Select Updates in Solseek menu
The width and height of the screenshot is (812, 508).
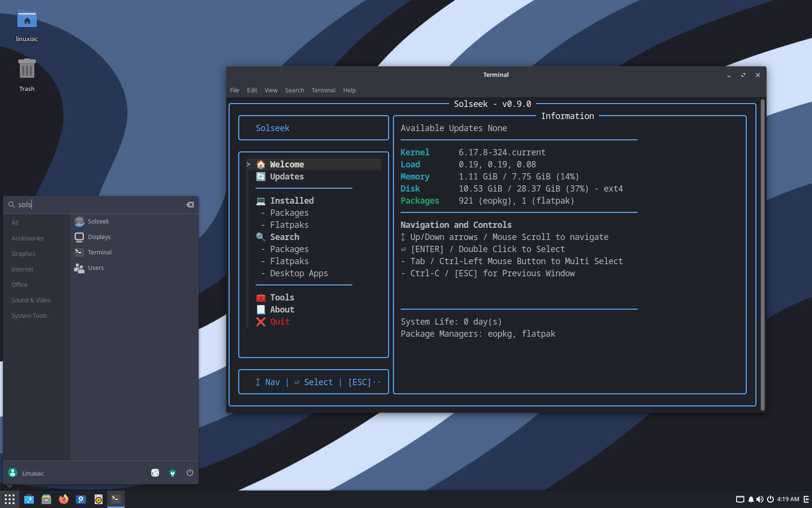point(287,177)
